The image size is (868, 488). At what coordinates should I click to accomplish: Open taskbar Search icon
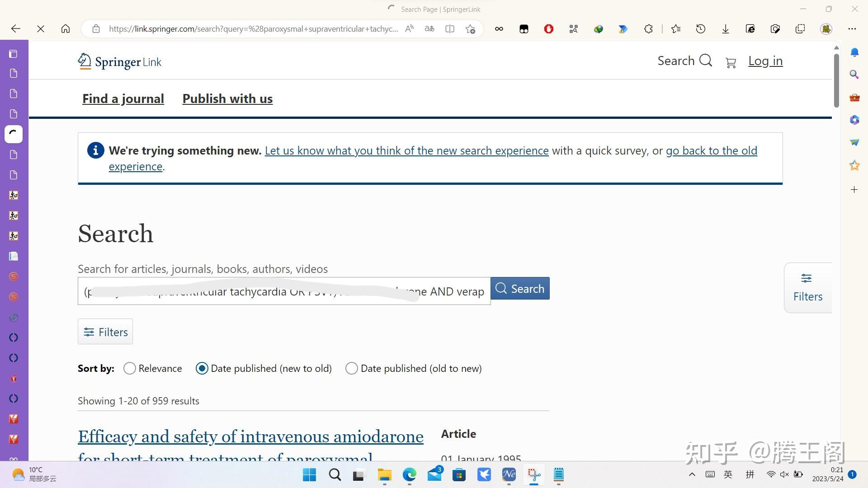click(335, 474)
